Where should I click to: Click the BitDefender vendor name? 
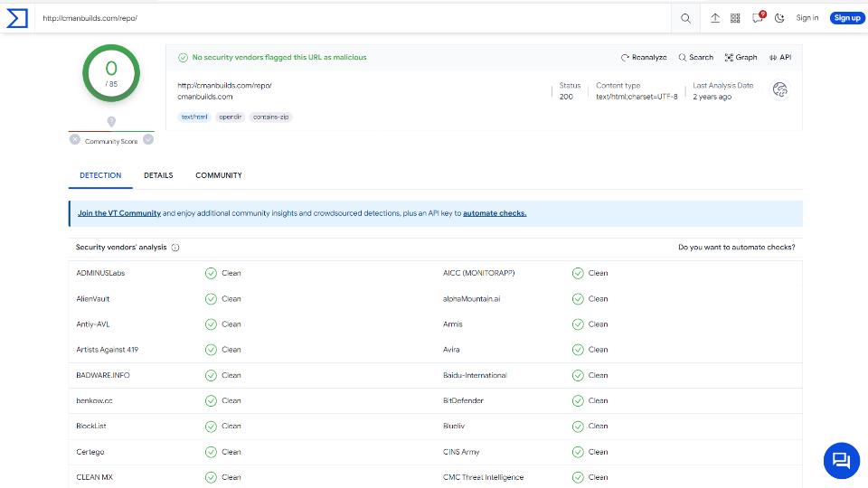[x=463, y=400]
